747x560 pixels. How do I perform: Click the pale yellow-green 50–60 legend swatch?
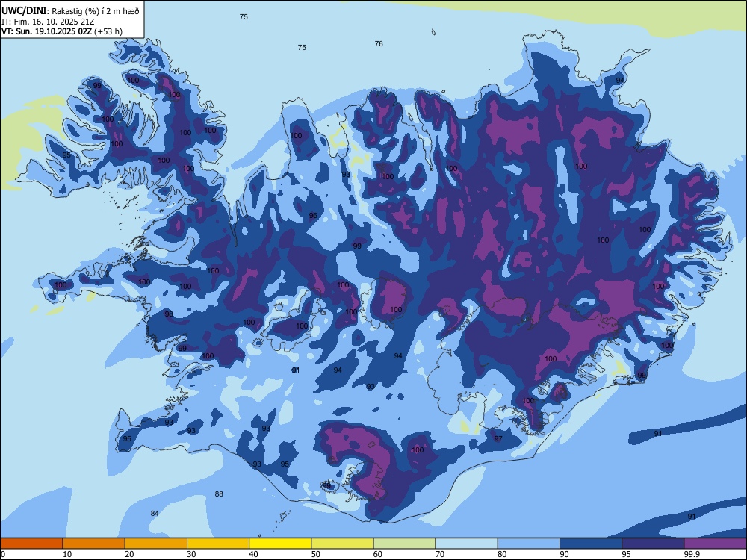(342, 544)
